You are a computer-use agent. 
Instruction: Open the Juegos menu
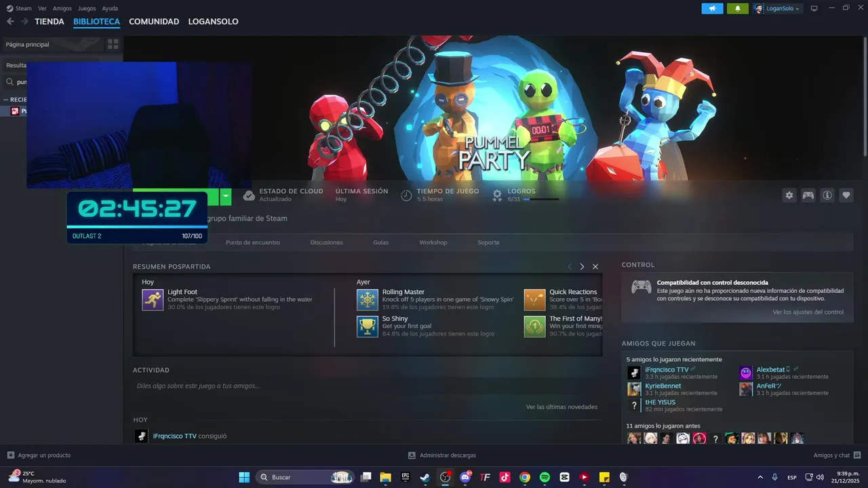[87, 8]
